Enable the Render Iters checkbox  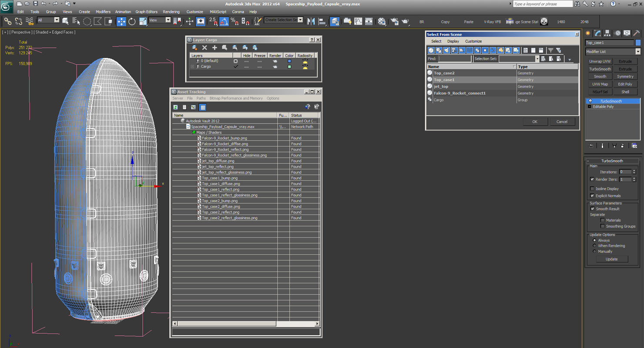(592, 179)
